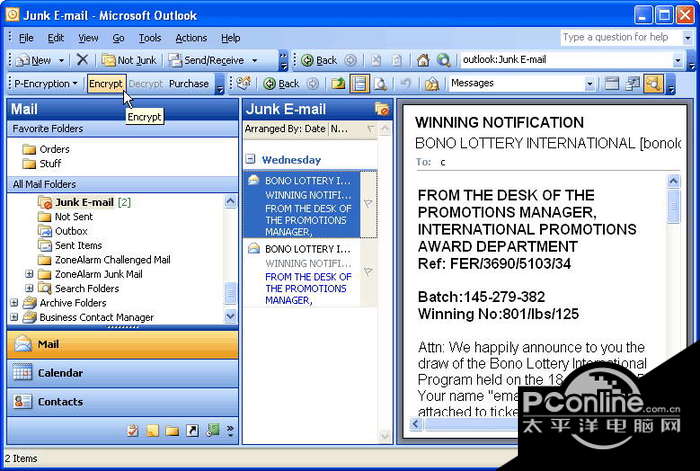Toggle the Reading Pane icon
The image size is (700, 471).
(359, 83)
